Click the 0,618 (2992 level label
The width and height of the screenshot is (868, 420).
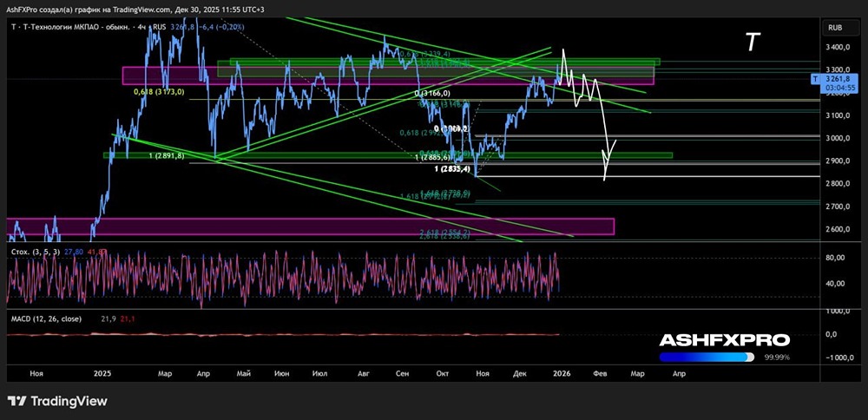click(x=423, y=133)
